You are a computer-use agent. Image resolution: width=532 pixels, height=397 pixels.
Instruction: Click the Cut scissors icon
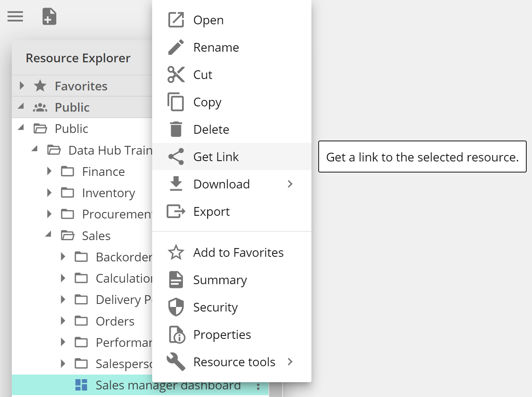coord(176,74)
